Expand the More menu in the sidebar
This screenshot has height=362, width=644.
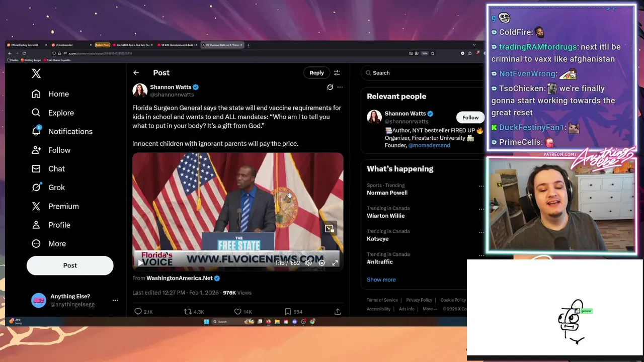(x=49, y=243)
